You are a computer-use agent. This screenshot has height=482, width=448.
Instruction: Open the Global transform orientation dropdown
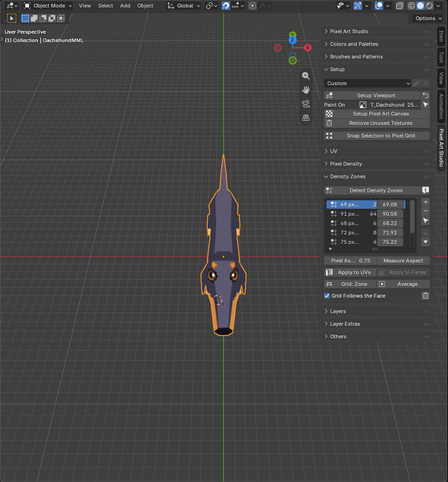[x=183, y=6]
